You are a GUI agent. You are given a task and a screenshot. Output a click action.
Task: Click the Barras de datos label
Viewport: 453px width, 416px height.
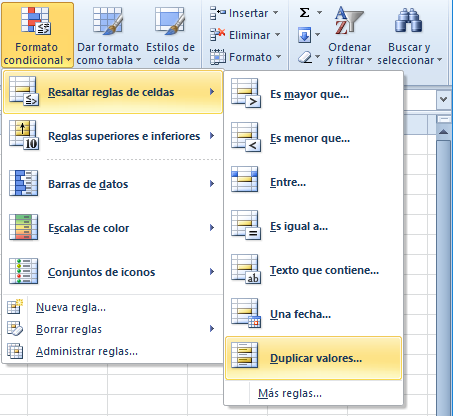[x=88, y=184]
